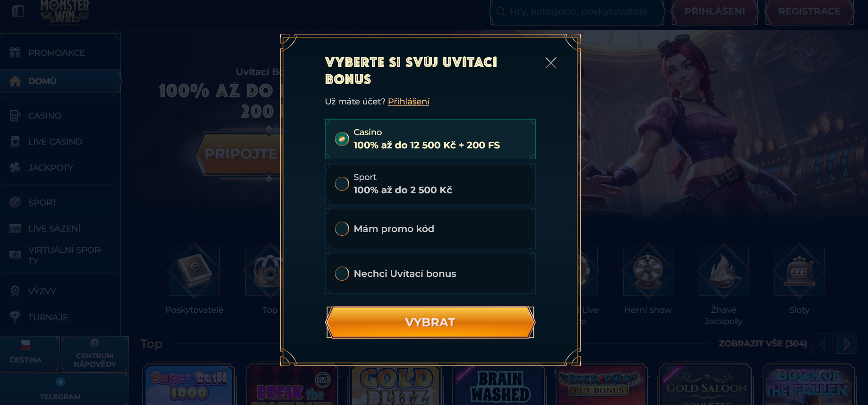
Task: Expand full list via Zobrazit vše (304)
Action: tap(763, 344)
